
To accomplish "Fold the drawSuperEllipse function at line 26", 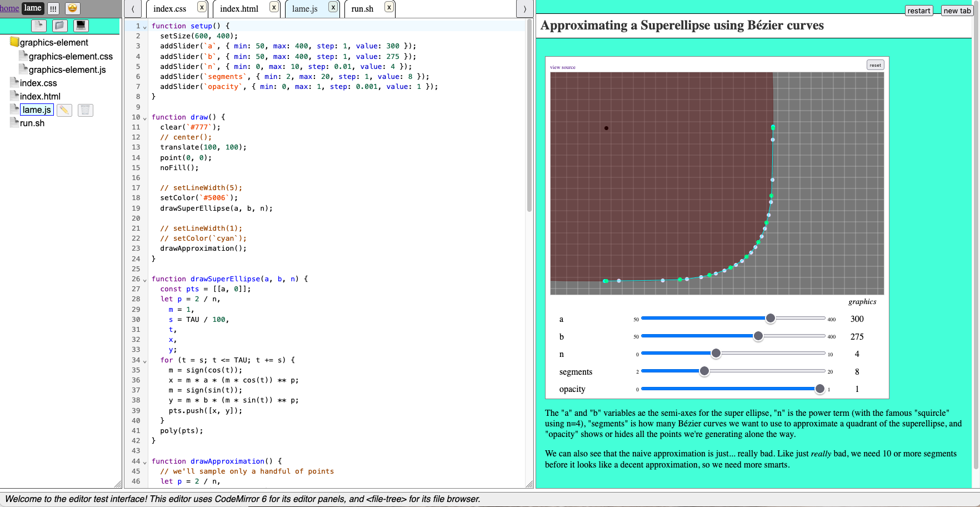I will [145, 280].
